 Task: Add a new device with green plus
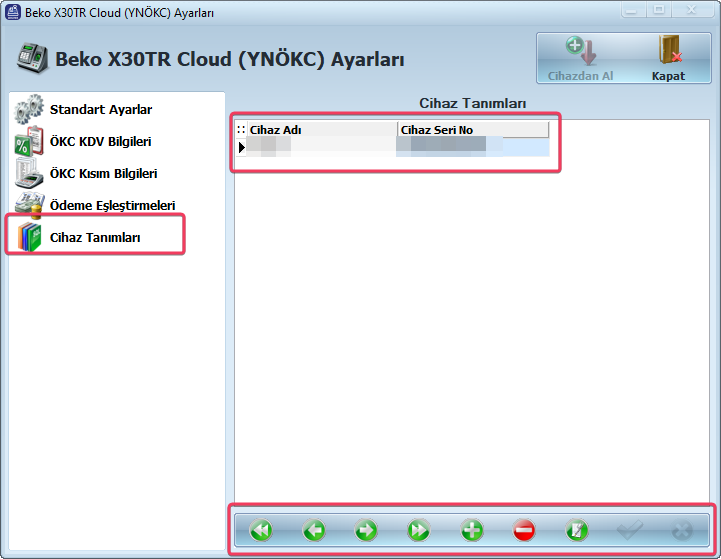coord(471,530)
